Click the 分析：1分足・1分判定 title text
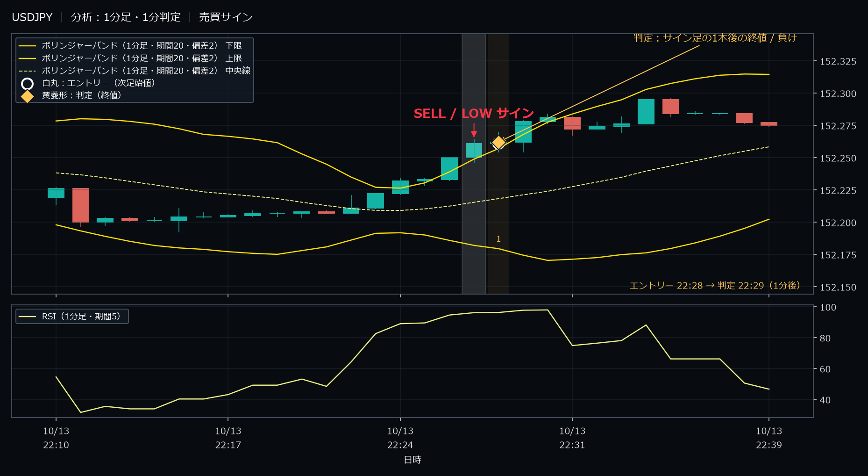 point(126,17)
